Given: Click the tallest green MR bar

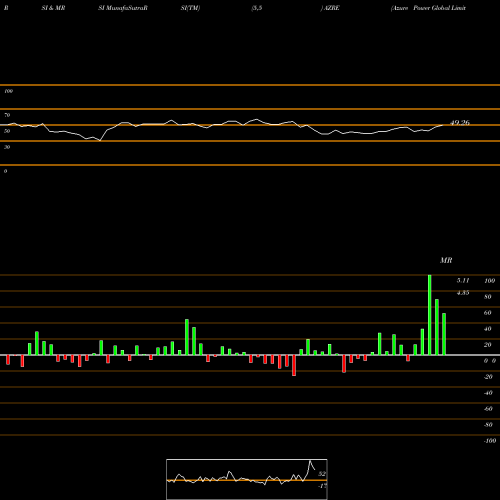Looking at the screenshot, I should [429, 315].
